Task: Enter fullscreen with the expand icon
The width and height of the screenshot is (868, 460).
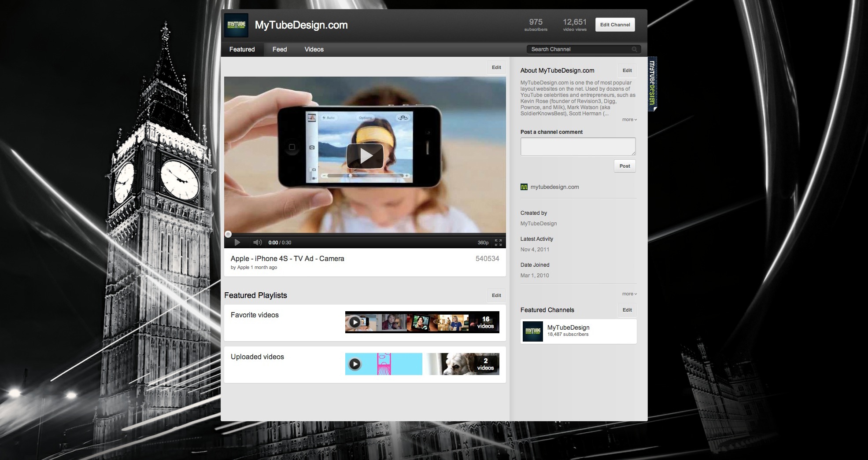Action: coord(498,243)
